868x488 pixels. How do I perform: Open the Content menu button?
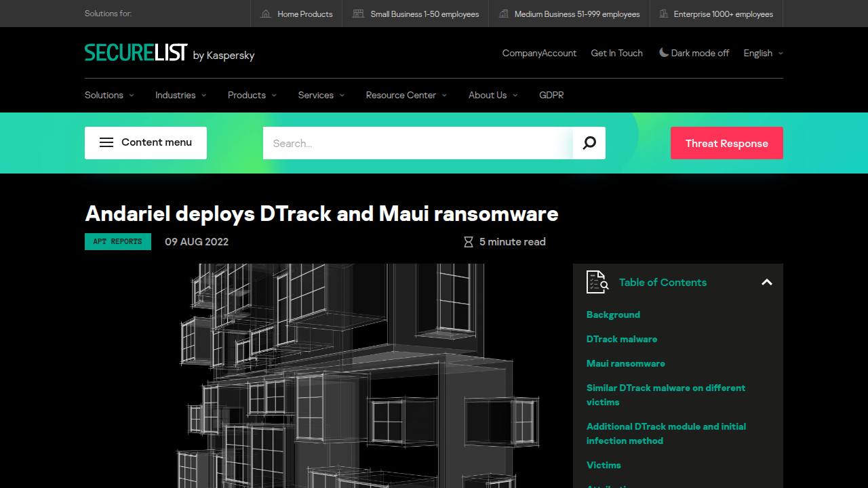point(146,142)
